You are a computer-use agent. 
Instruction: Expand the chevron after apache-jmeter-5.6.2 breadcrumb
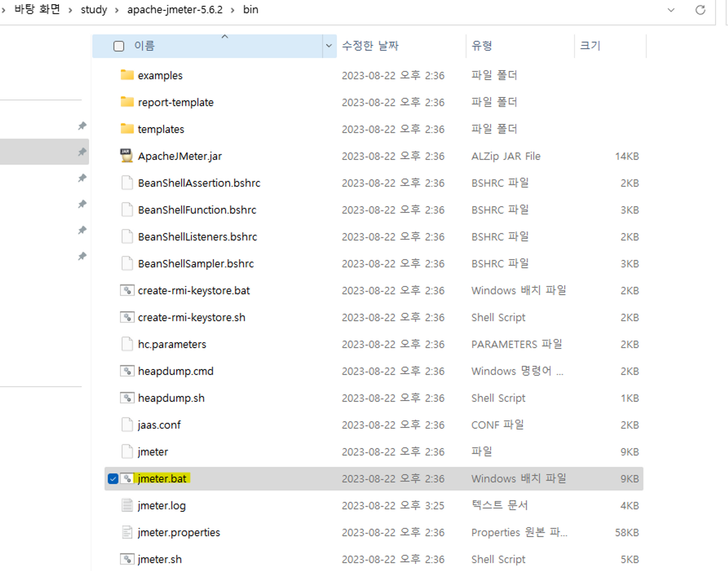pyautogui.click(x=233, y=10)
